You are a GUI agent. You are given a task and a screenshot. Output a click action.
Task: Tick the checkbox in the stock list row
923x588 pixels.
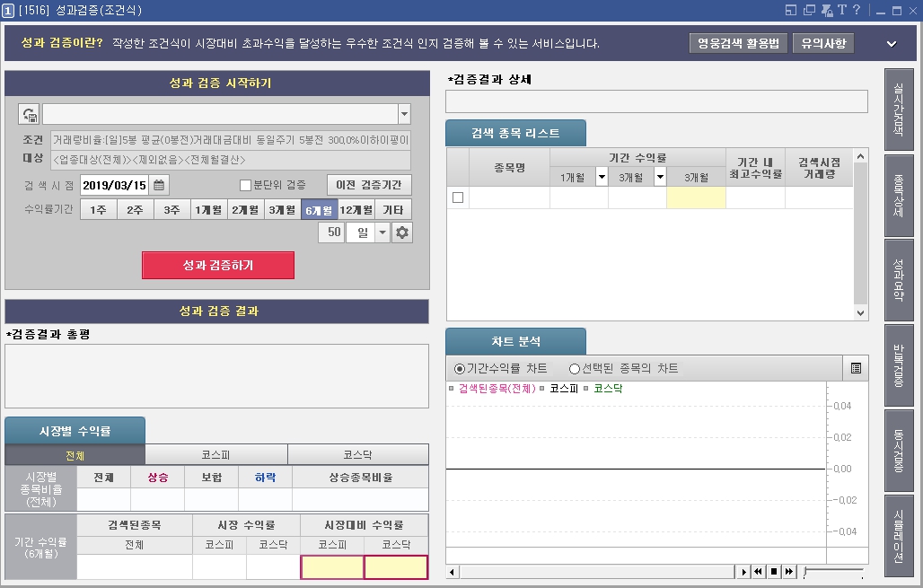coord(458,197)
